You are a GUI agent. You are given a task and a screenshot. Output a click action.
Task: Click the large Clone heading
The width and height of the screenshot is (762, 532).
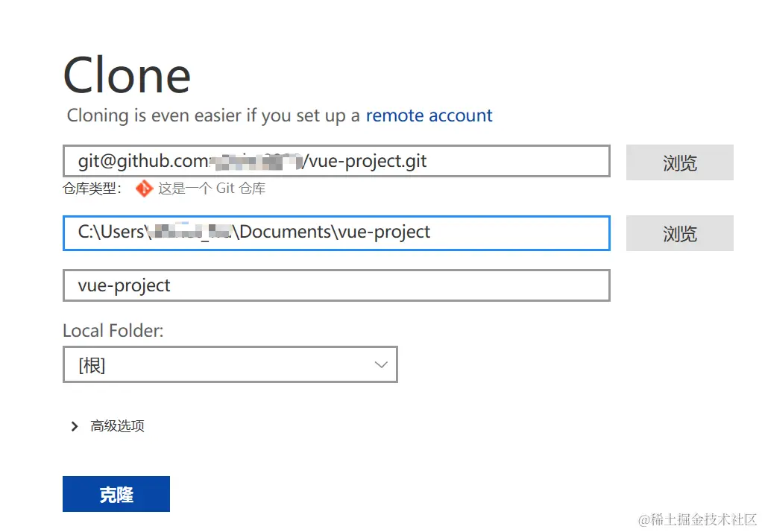coord(127,75)
